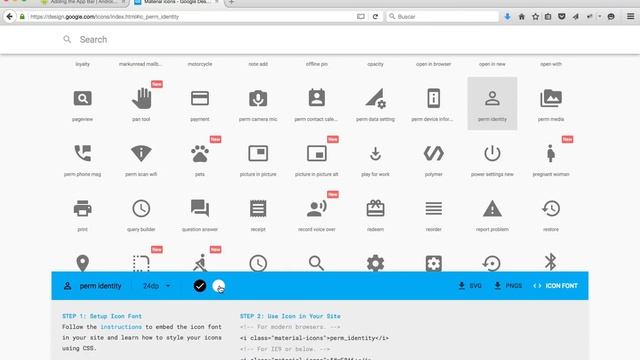Open the browser downloads arrow
640x360 pixels.
[x=507, y=17]
